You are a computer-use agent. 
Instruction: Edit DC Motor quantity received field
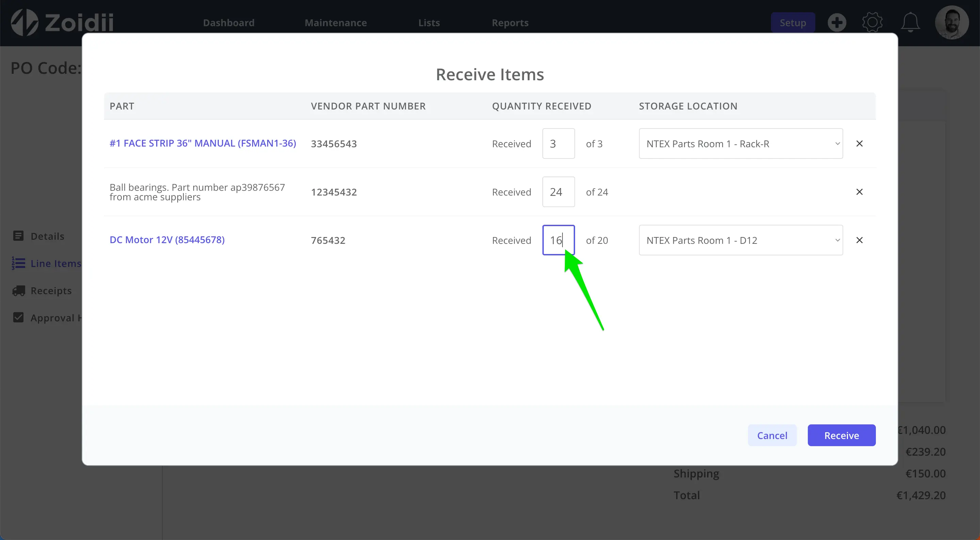tap(558, 240)
